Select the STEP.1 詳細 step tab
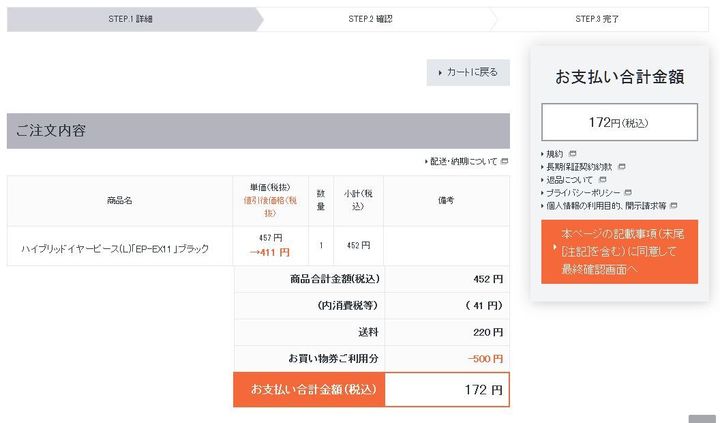The height and width of the screenshot is (423, 720). 130,19
